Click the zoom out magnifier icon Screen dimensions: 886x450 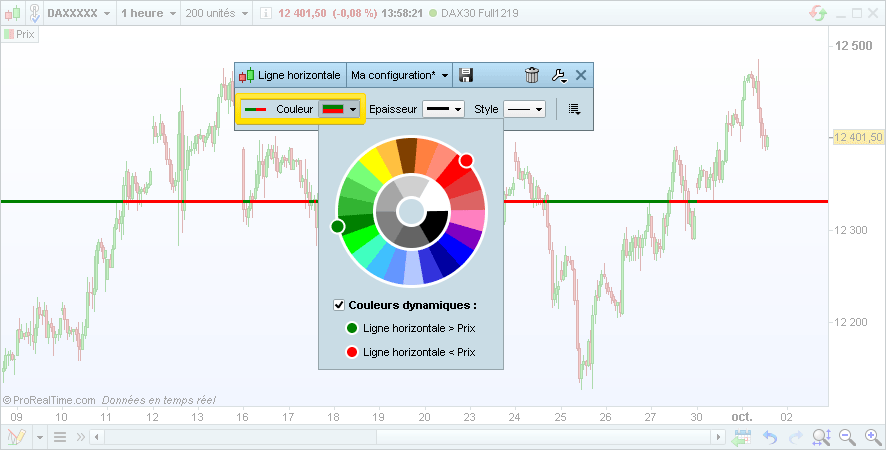coord(847,437)
